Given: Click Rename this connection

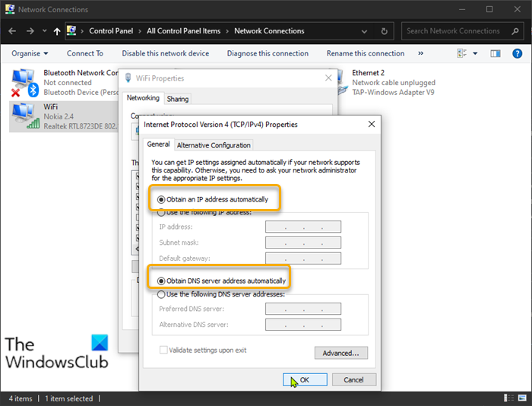Looking at the screenshot, I should (366, 54).
